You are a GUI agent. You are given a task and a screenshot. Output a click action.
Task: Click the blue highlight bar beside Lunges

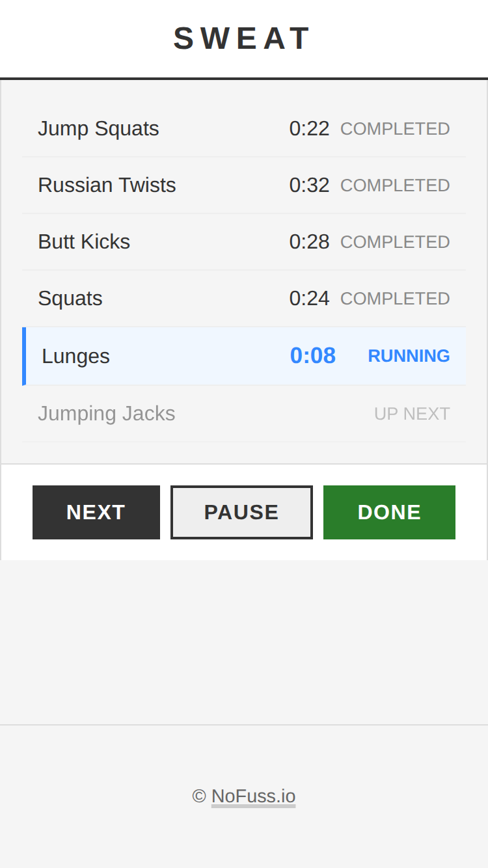tap(25, 356)
